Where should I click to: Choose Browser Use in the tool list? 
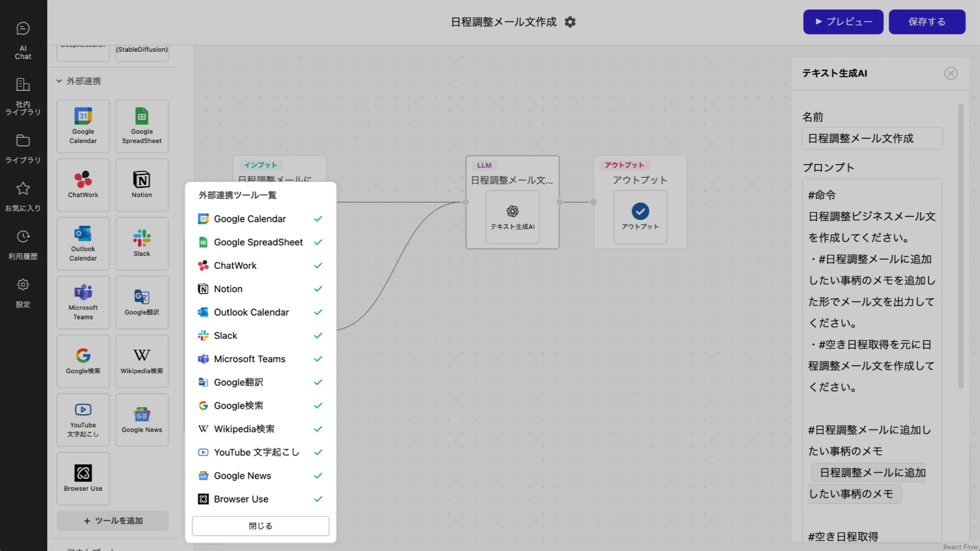(x=260, y=499)
